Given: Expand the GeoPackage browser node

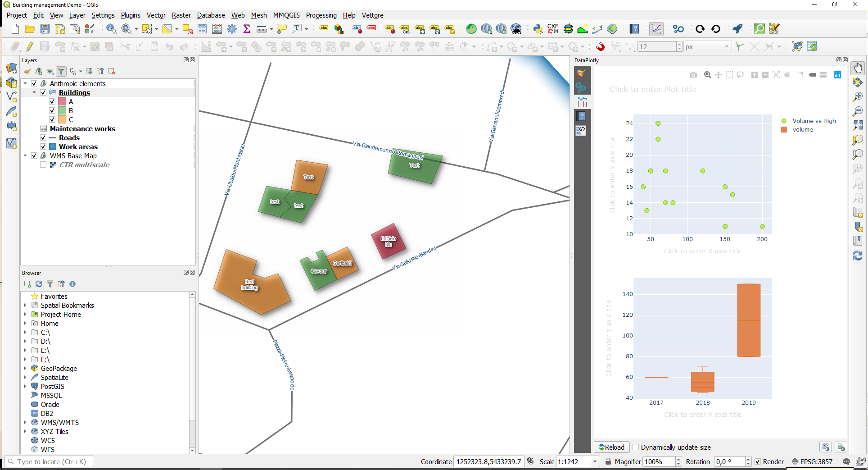Looking at the screenshot, I should coord(25,368).
